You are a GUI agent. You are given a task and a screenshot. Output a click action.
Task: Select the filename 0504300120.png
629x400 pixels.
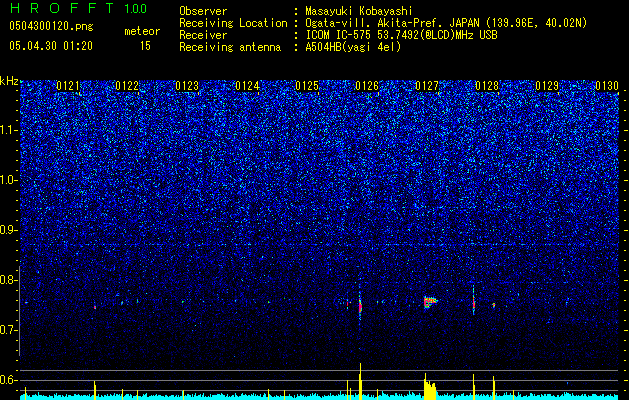(51, 26)
